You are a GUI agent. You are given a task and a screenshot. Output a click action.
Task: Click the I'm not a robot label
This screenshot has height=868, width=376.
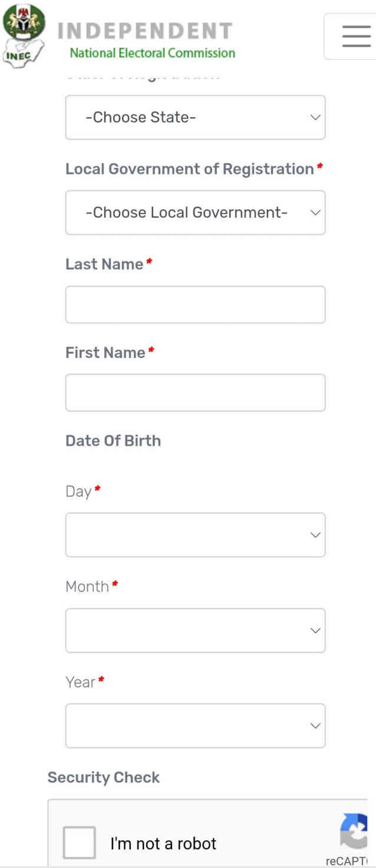point(163,844)
